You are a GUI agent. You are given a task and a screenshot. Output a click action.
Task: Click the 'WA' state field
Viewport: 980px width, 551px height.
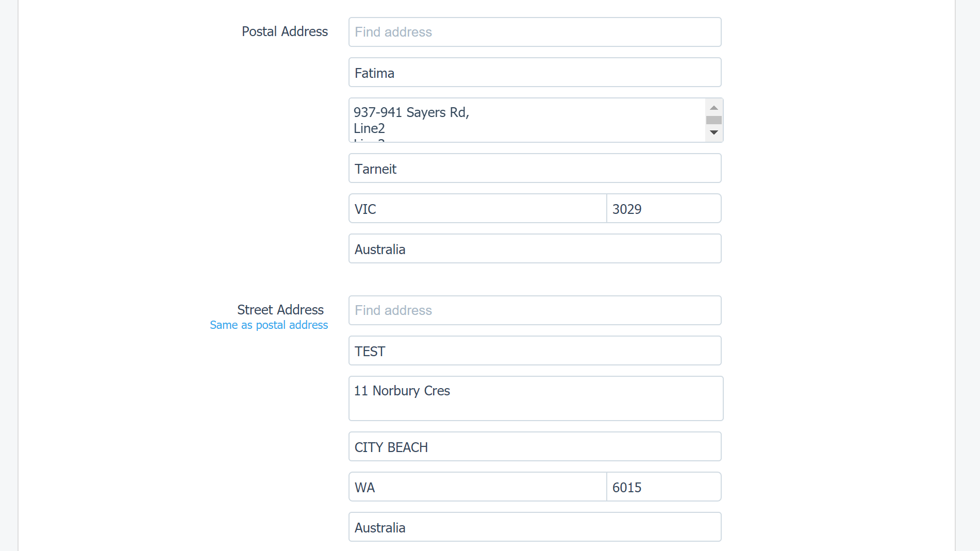tap(478, 487)
